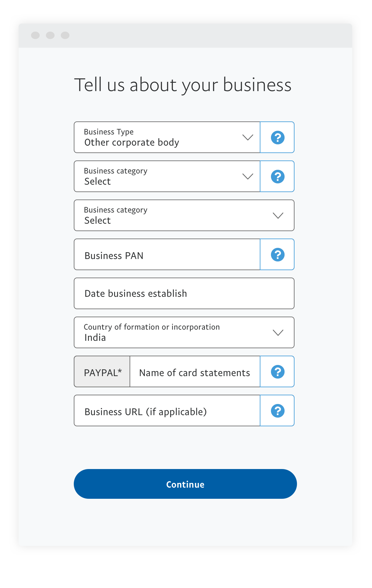
Task: Click the rightmost gray window dot
Action: click(x=65, y=35)
